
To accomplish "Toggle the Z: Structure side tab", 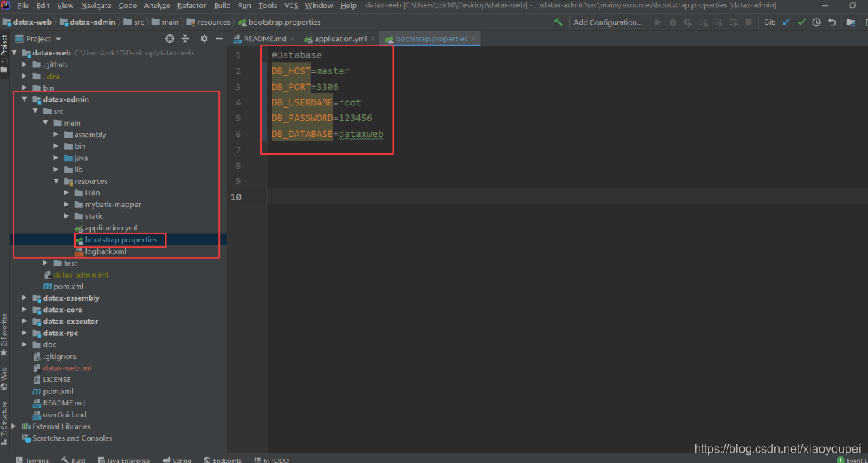I will tap(4, 424).
